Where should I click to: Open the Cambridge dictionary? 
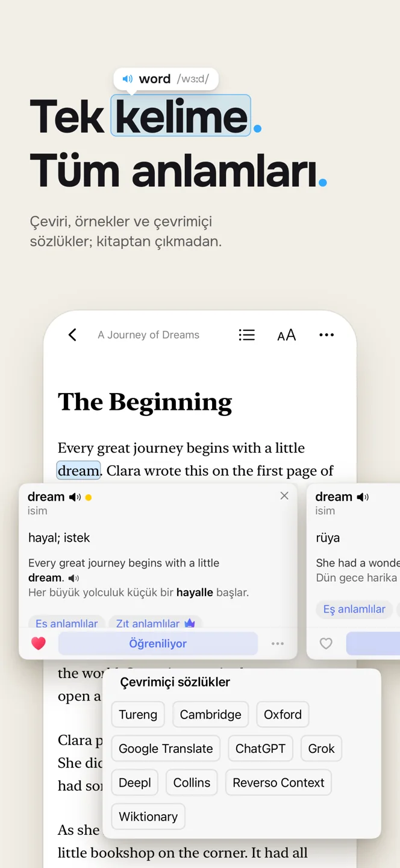tap(210, 714)
